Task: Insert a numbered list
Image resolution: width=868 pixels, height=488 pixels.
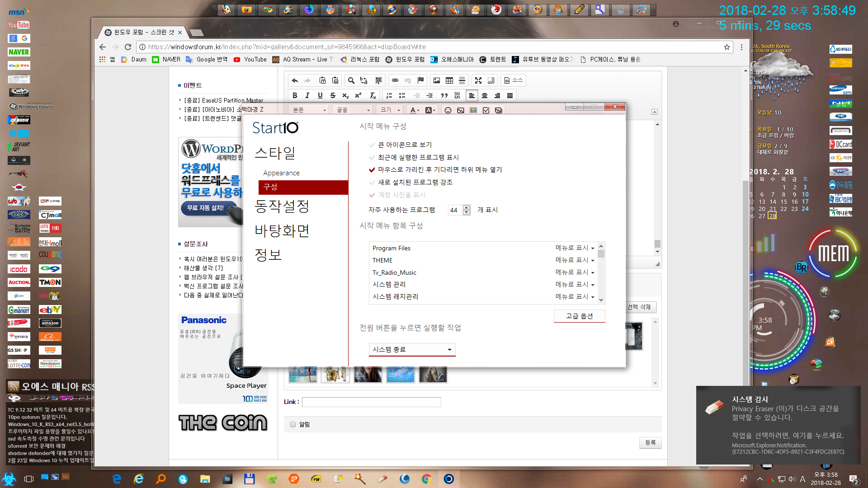Action: [x=389, y=95]
